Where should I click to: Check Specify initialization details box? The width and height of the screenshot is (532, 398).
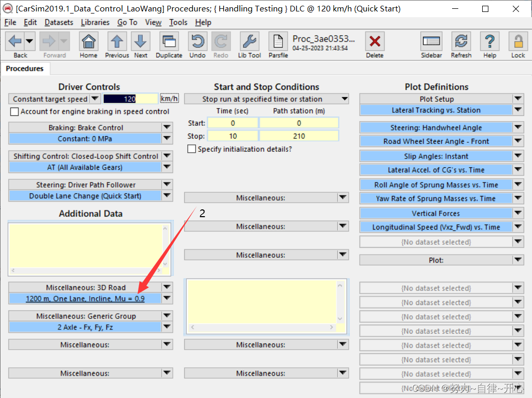192,149
